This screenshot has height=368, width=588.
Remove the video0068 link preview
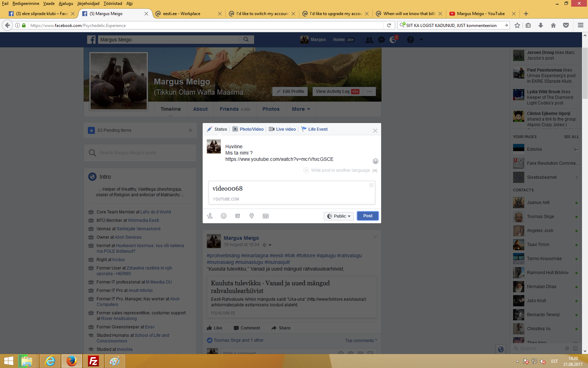tap(371, 185)
